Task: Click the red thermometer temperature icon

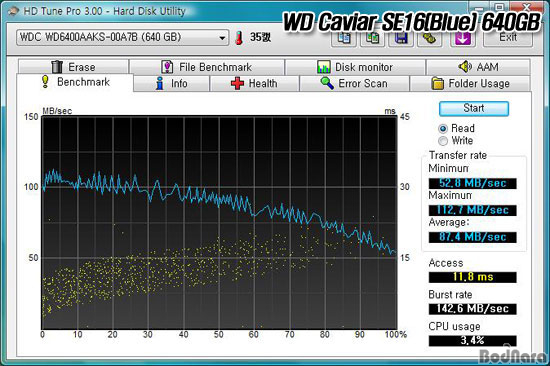Action: click(239, 38)
